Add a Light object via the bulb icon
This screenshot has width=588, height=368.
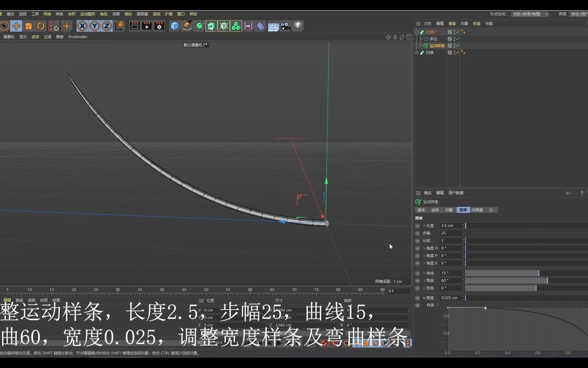298,26
